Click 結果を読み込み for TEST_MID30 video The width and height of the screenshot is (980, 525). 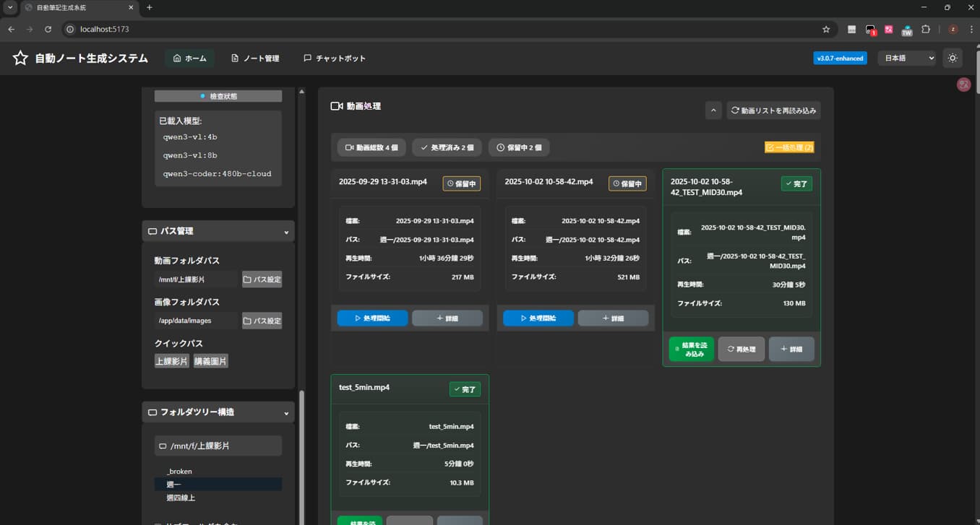tap(692, 349)
